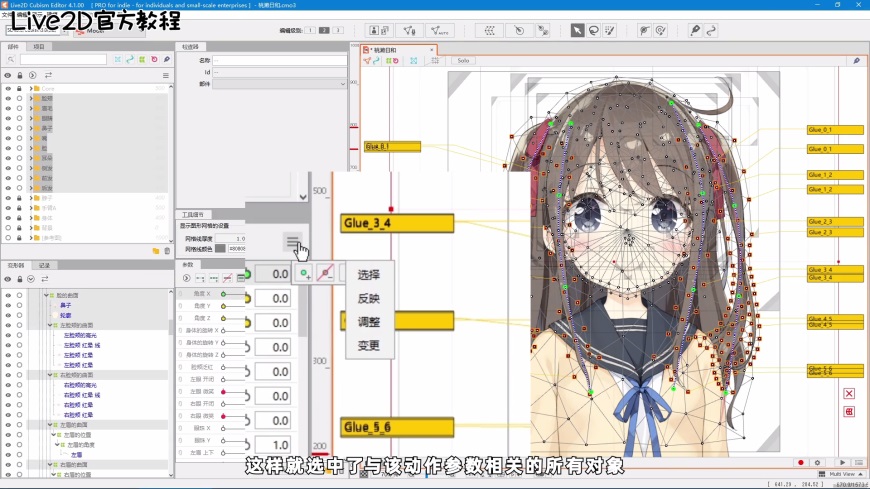
Task: Toggle lock on the Core folder
Action: (x=19, y=88)
